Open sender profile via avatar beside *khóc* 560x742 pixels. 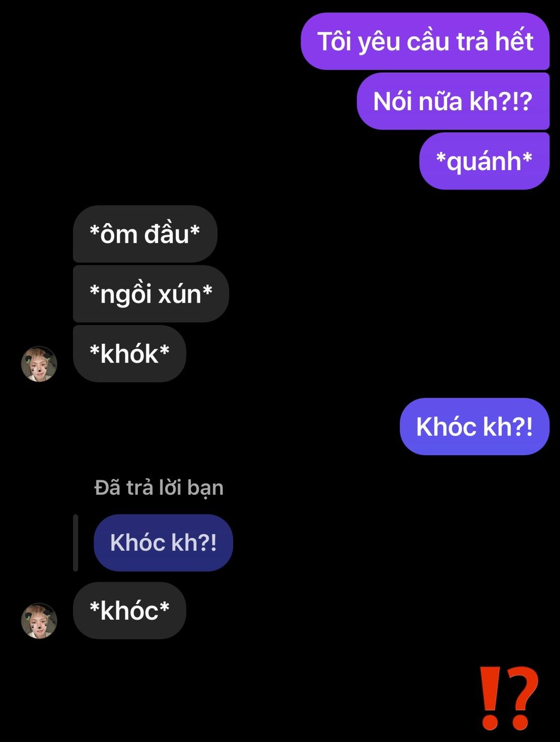point(39,621)
